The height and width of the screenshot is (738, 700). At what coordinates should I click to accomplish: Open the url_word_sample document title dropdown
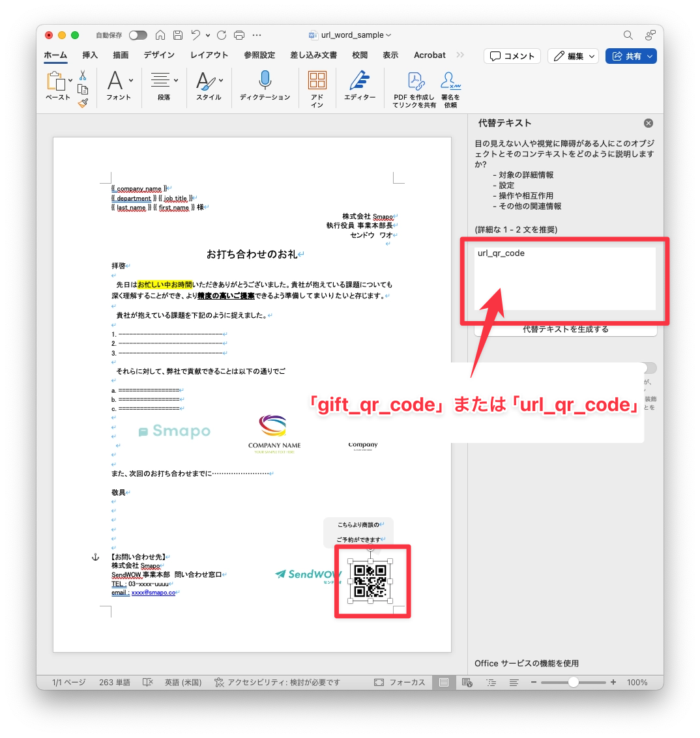coord(356,35)
